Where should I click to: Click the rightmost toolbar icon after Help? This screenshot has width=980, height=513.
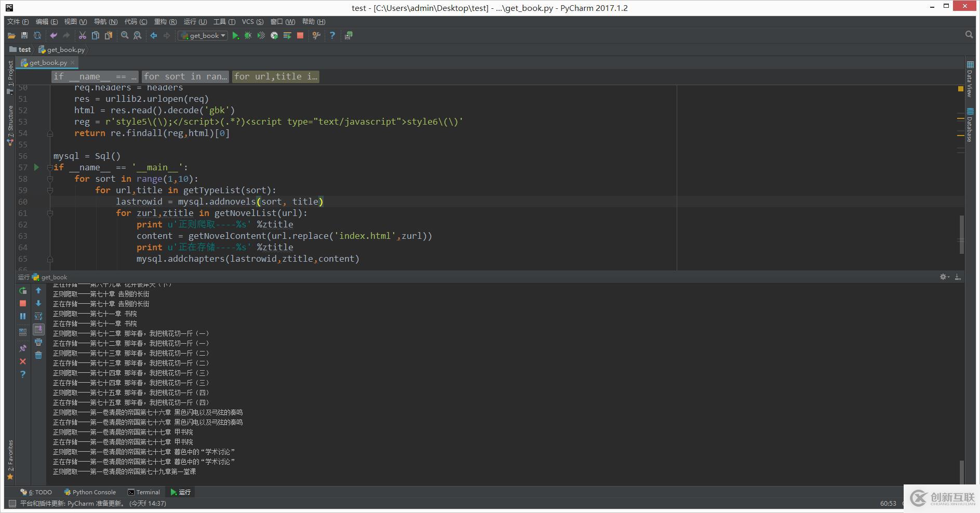[x=348, y=35]
